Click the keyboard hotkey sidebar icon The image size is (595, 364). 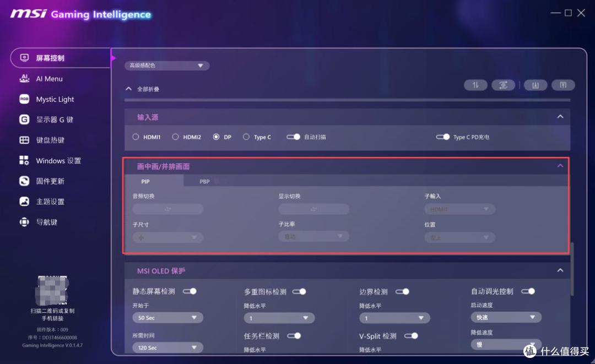coord(24,140)
